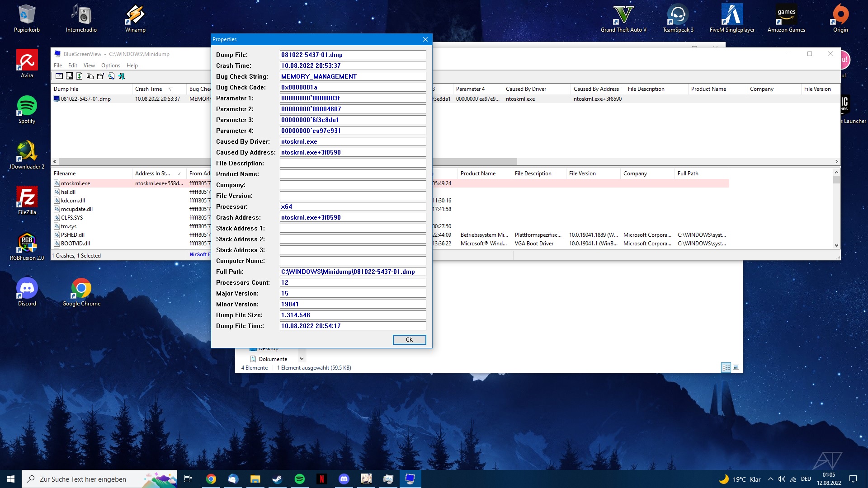The image size is (868, 488).
Task: Open Steam from the taskbar
Action: 277,479
